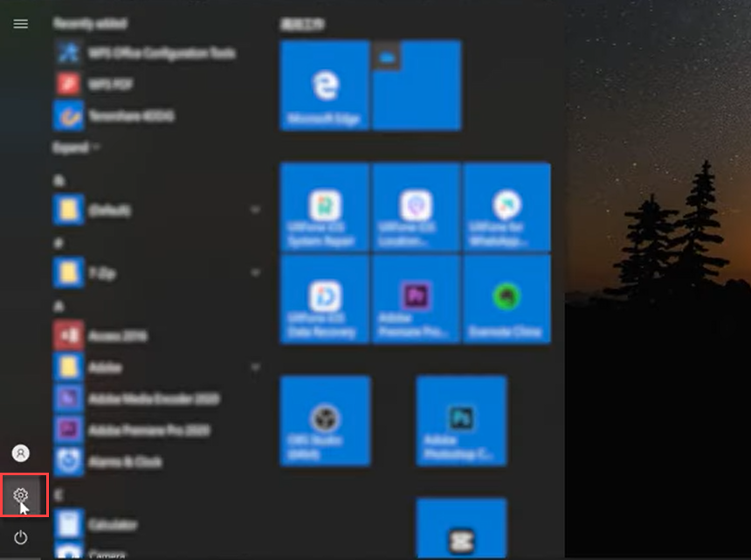Click the # section header
The height and width of the screenshot is (560, 751).
pyautogui.click(x=59, y=244)
